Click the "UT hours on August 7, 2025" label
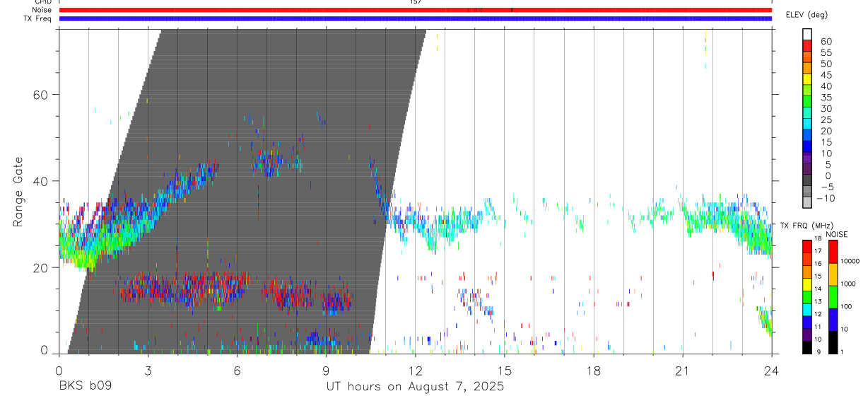 415,387
